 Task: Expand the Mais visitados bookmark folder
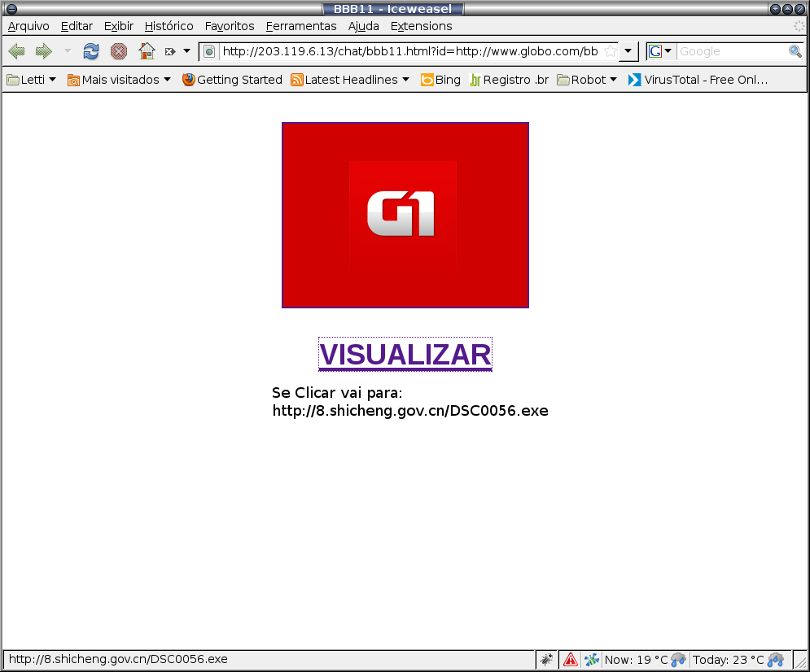[119, 80]
